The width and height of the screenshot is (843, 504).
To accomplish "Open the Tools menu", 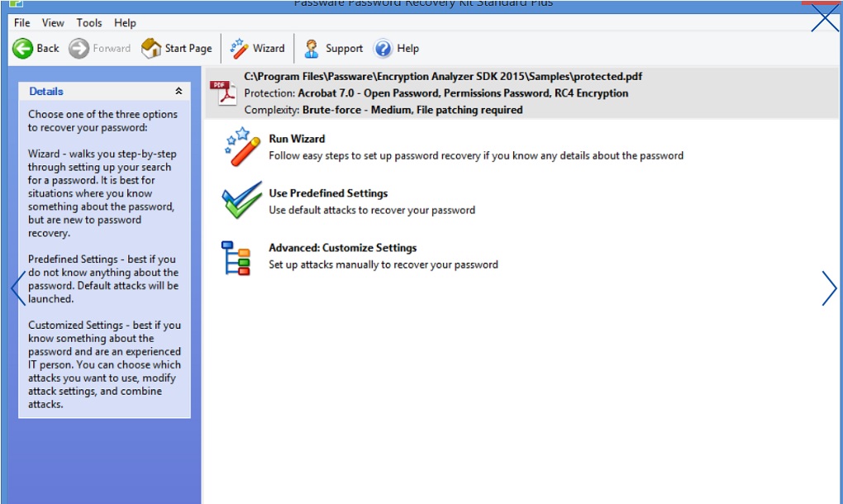I will [88, 22].
